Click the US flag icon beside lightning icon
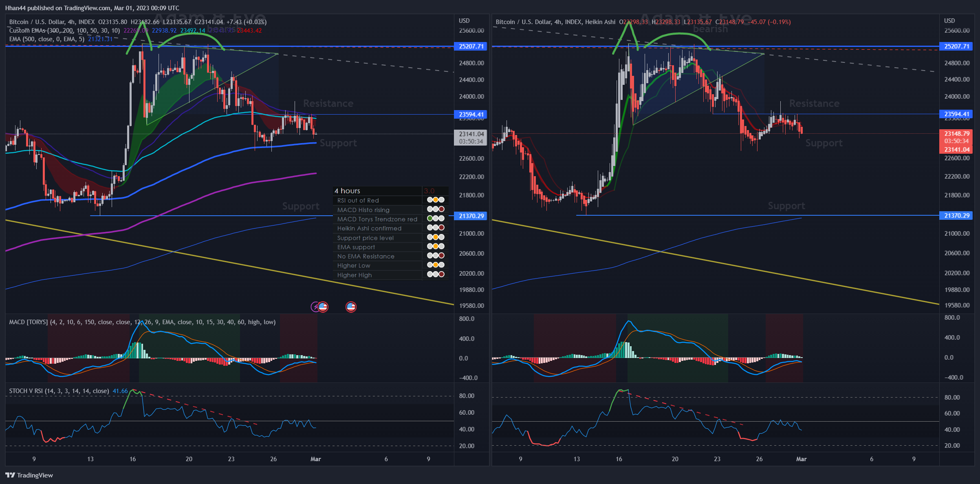Image resolution: width=980 pixels, height=484 pixels. click(x=323, y=307)
